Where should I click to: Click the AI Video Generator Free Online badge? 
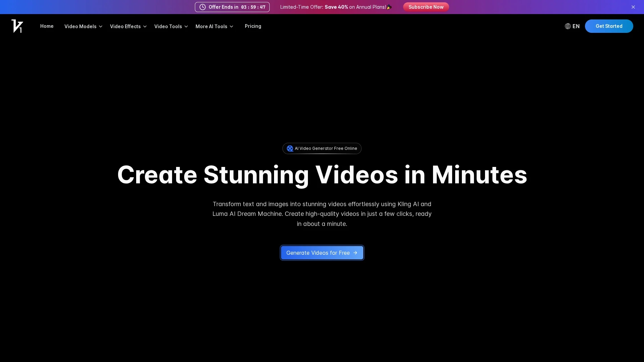click(x=322, y=148)
